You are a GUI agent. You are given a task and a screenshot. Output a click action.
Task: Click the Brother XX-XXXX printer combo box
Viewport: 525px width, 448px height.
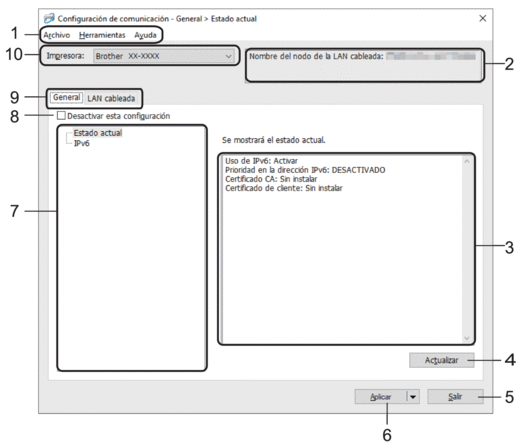[x=164, y=56]
